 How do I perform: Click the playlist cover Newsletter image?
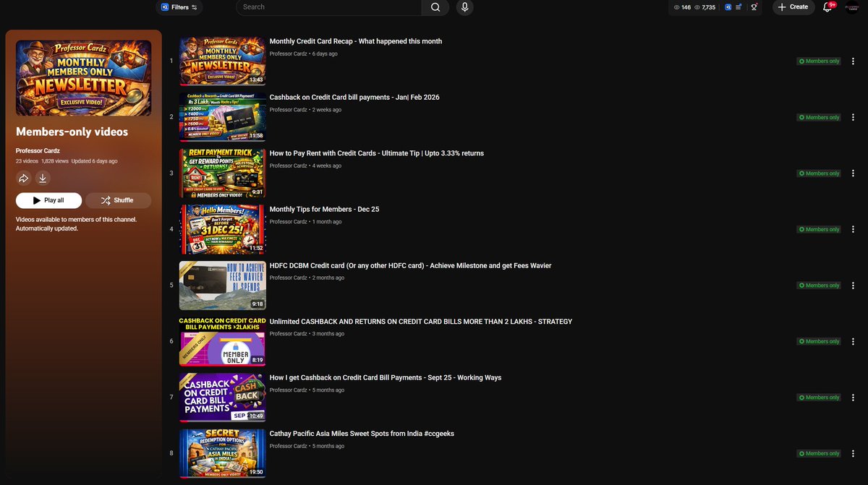(x=83, y=78)
